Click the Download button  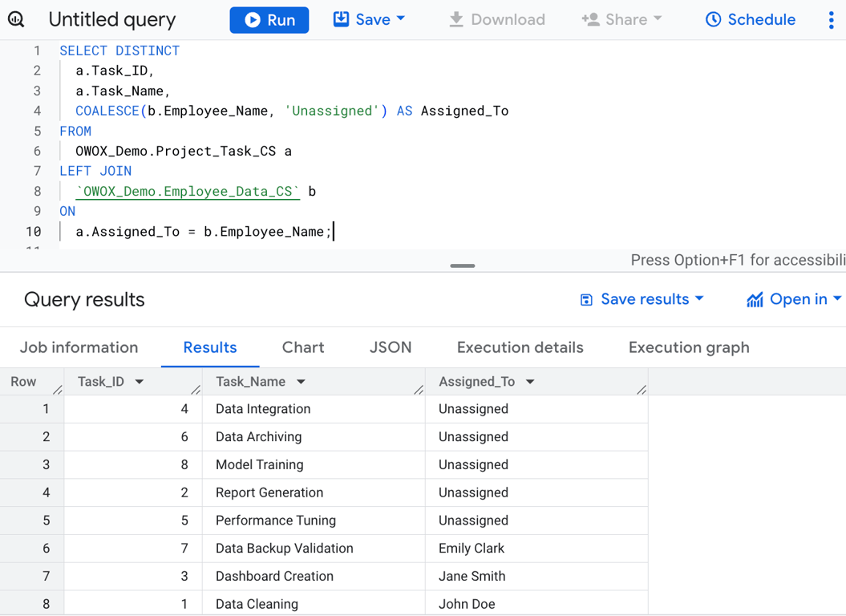(x=497, y=19)
